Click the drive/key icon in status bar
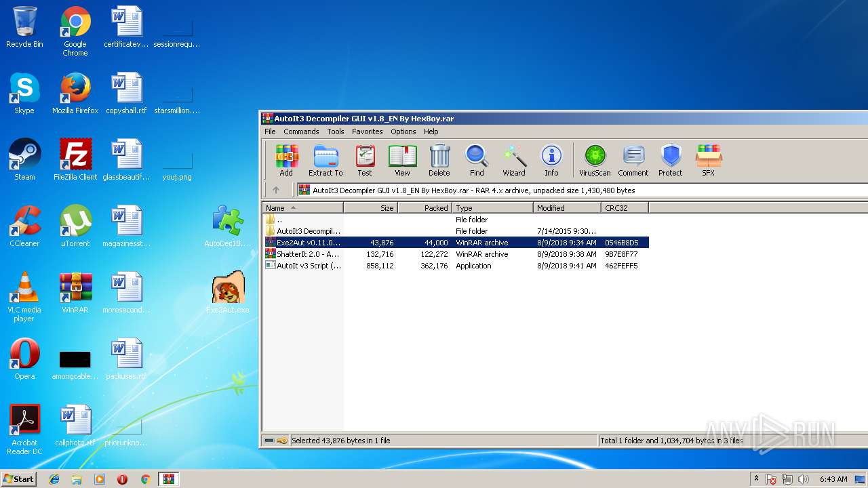868x488 pixels. [x=275, y=441]
